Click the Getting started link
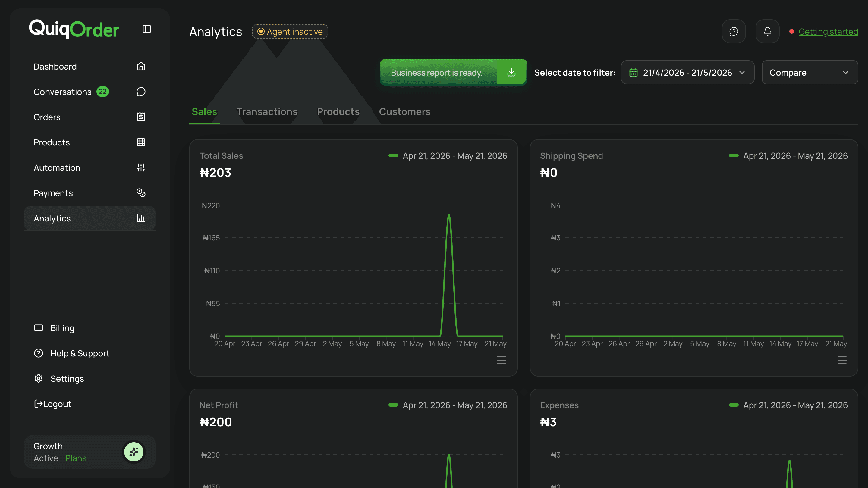 (x=828, y=31)
